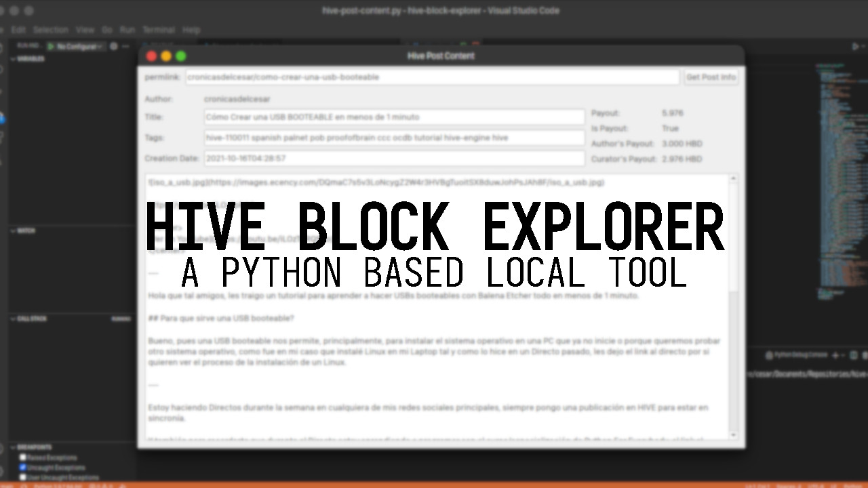The width and height of the screenshot is (868, 488).
Task: Open Help menu in VS Code
Action: [191, 30]
